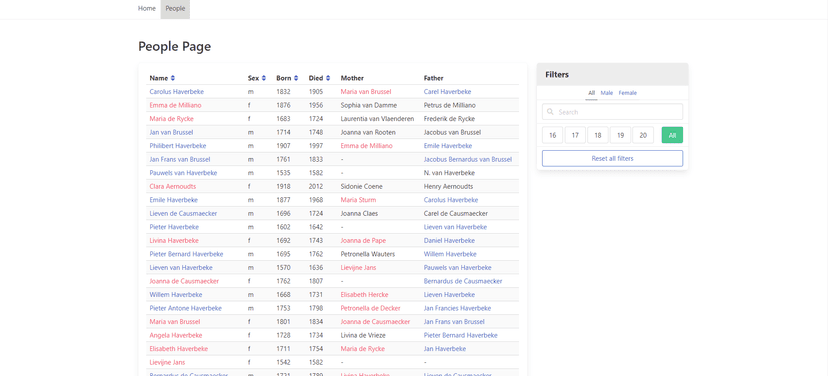Open Philibert Haverbeke's profile

[178, 146]
